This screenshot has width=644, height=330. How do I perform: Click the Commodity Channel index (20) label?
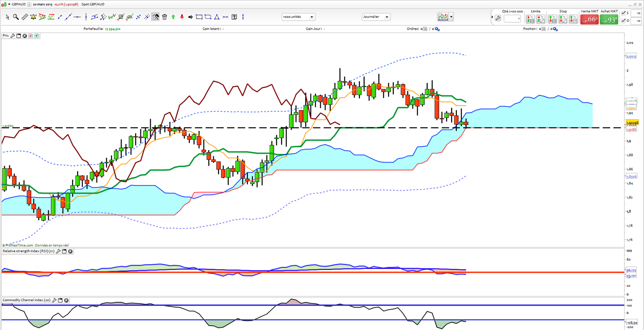pyautogui.click(x=27, y=300)
